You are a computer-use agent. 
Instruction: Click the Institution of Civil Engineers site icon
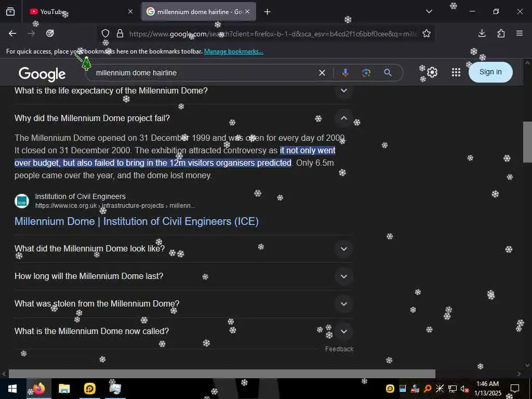[22, 201]
